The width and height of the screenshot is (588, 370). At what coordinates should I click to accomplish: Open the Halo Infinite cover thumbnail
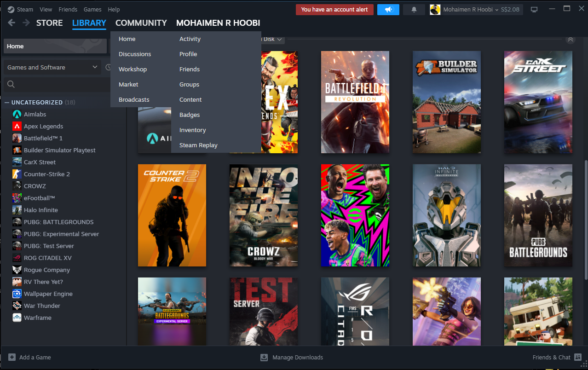[447, 215]
